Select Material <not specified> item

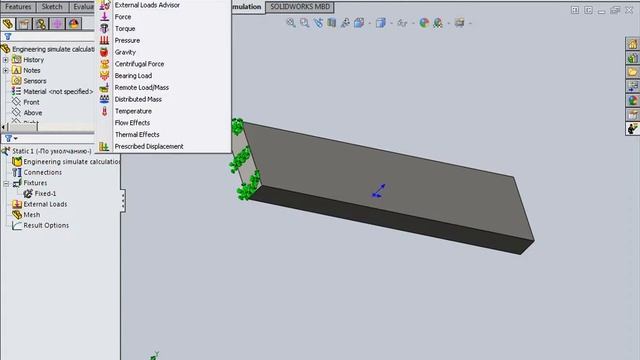pyautogui.click(x=58, y=91)
